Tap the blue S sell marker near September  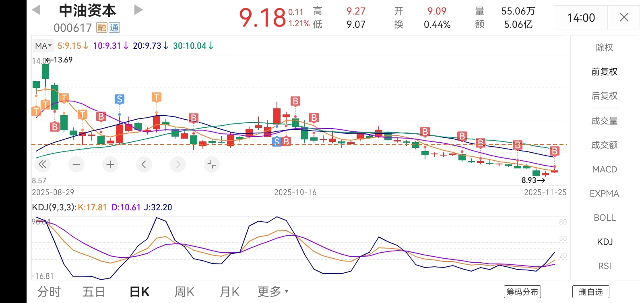pyautogui.click(x=119, y=99)
